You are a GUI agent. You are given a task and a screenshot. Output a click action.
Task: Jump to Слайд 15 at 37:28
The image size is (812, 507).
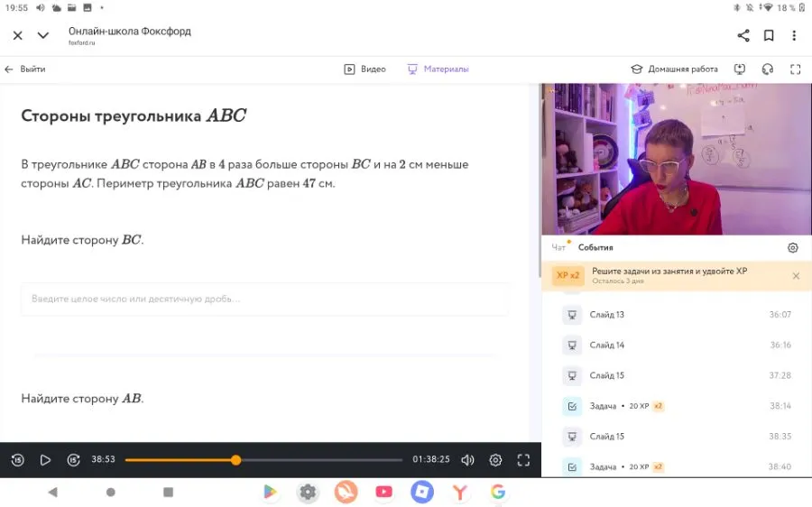tap(677, 375)
